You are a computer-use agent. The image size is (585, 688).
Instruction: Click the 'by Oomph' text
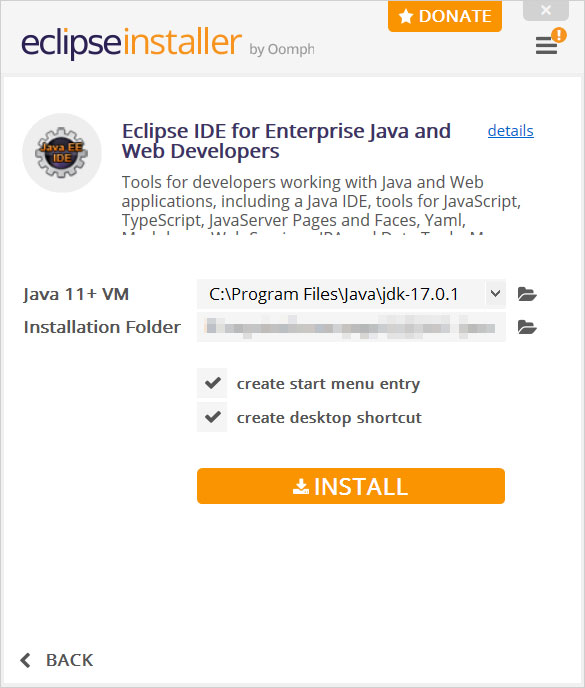pyautogui.click(x=282, y=49)
